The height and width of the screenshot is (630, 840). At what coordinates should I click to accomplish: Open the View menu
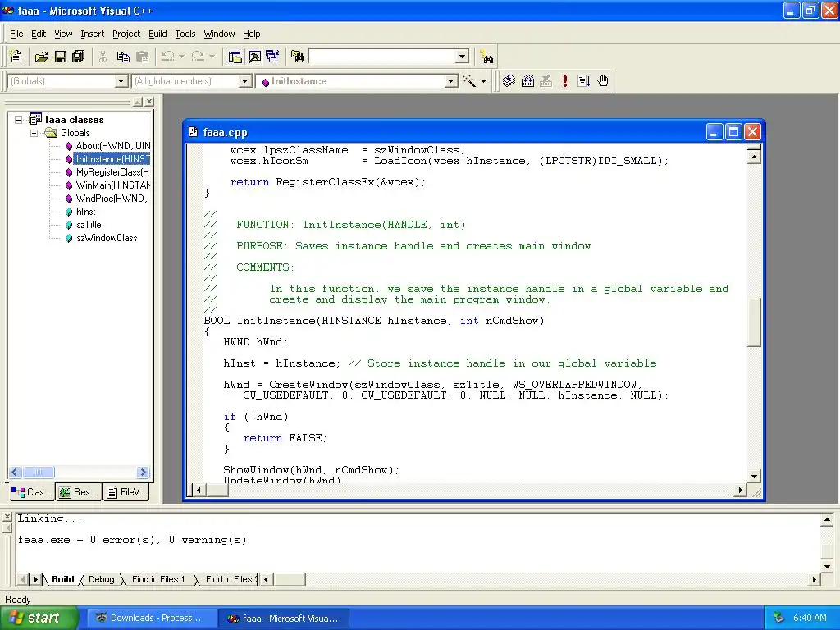coord(63,34)
